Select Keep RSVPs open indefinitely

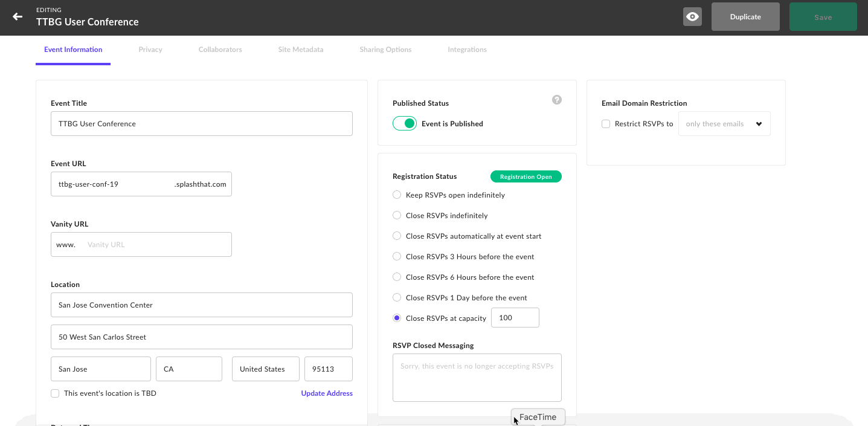click(x=397, y=195)
